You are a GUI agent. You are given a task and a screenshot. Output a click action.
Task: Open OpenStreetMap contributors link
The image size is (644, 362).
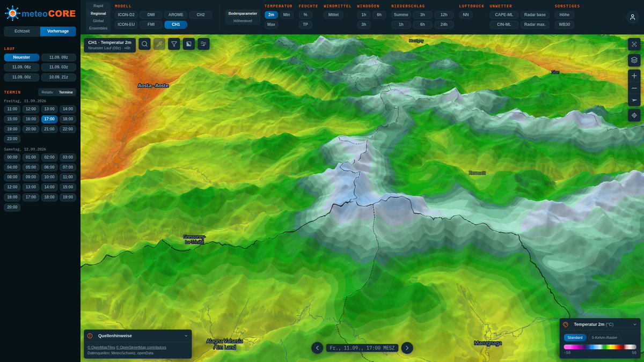[x=141, y=348]
